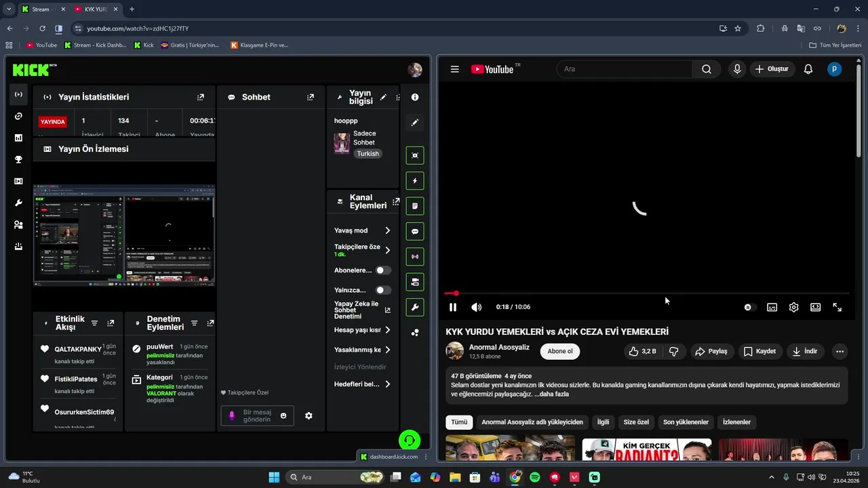The height and width of the screenshot is (488, 868).
Task: Select the Tümü filter chip
Action: tap(459, 422)
